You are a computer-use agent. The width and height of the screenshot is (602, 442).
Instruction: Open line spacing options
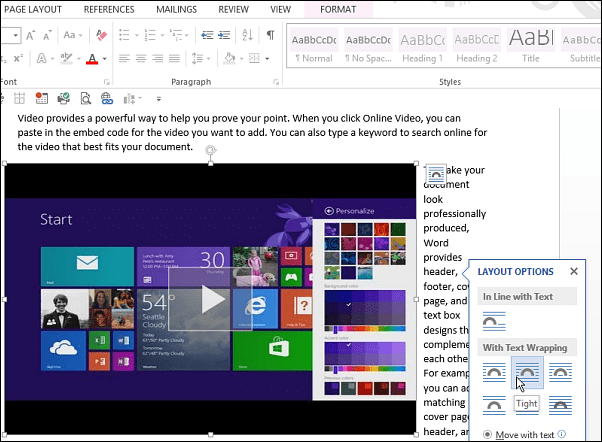click(201, 58)
